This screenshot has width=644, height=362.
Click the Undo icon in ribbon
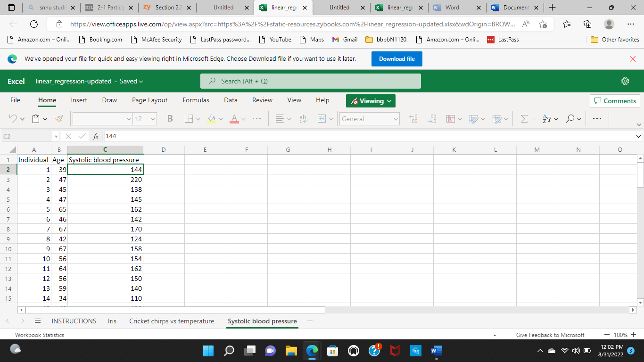pos(13,119)
